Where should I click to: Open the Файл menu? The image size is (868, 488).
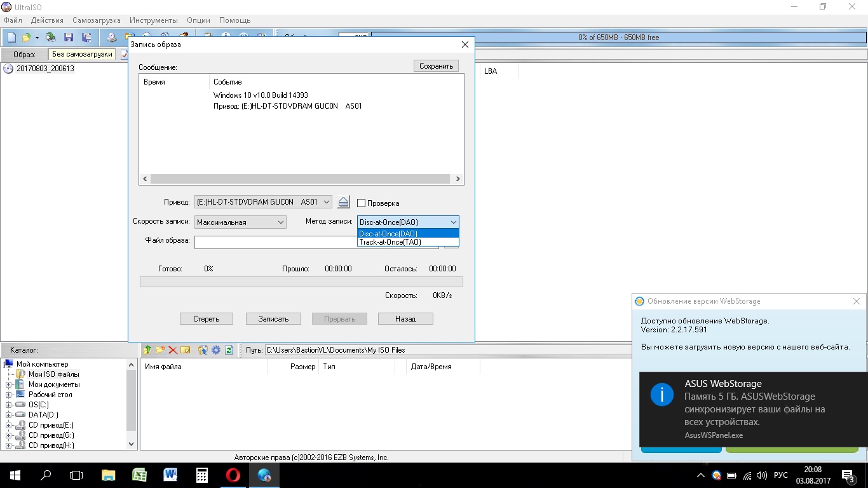click(x=13, y=20)
